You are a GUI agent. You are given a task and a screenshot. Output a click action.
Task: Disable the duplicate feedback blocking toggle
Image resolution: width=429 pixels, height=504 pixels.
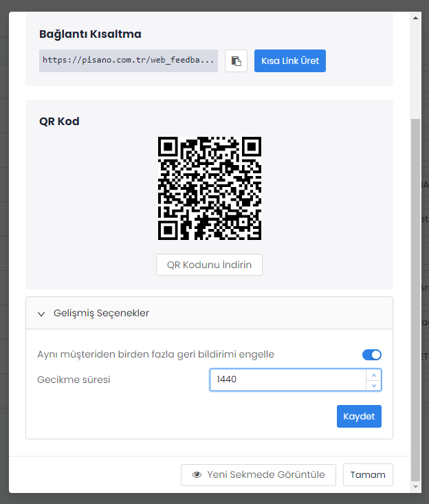point(371,355)
